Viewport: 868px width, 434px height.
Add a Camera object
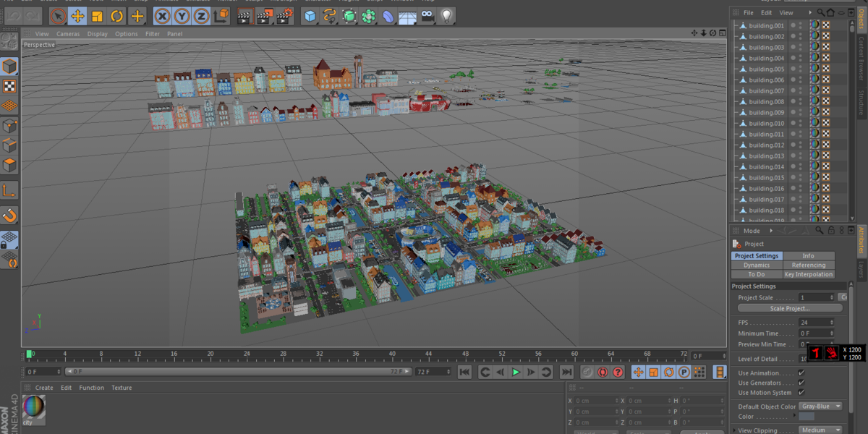pos(427,15)
